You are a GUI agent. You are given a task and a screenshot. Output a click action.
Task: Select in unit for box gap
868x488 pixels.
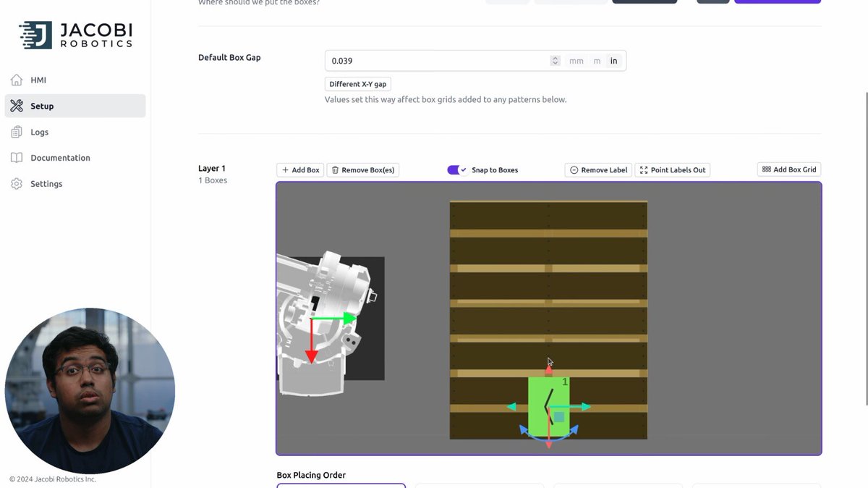pos(613,61)
